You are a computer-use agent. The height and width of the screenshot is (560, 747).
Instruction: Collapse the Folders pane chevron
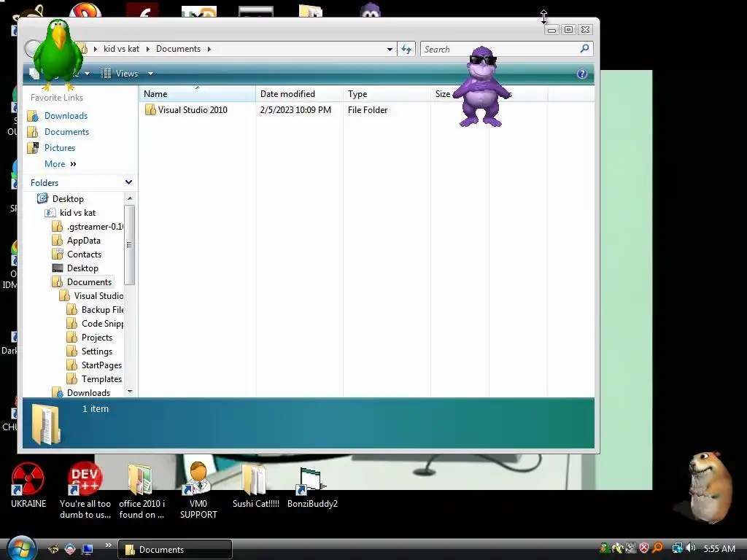pos(128,182)
